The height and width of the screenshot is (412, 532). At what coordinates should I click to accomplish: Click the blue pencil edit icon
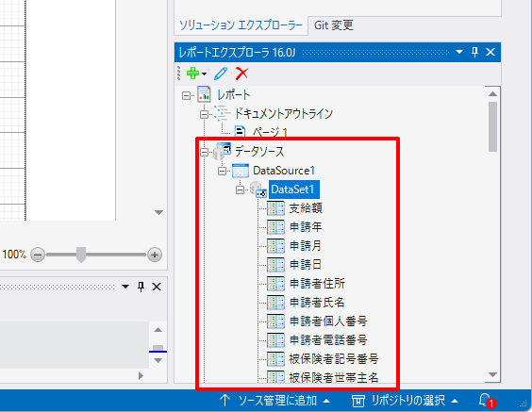pos(221,74)
